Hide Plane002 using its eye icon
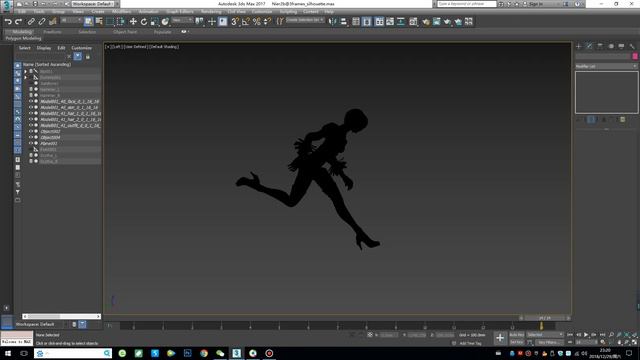Screen dimensions: 640x360 click(x=31, y=143)
